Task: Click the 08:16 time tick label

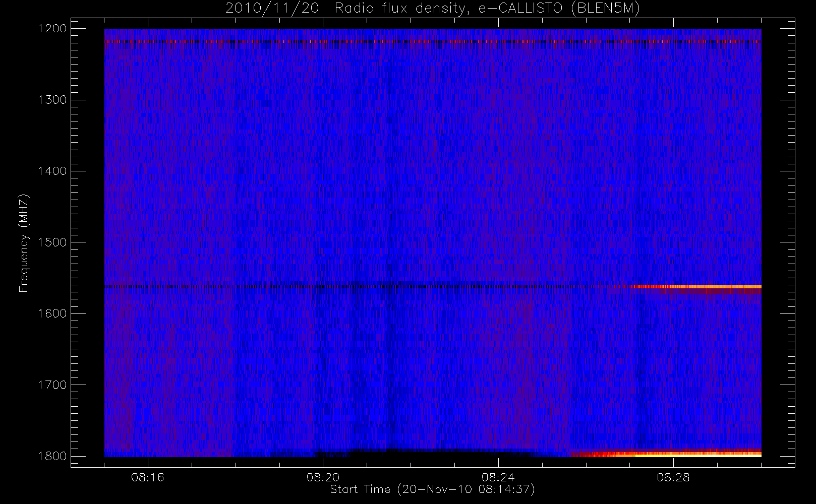Action: [148, 477]
